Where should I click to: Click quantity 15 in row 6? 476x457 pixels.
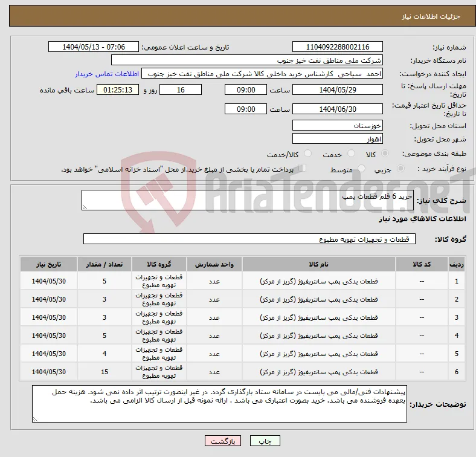point(105,372)
